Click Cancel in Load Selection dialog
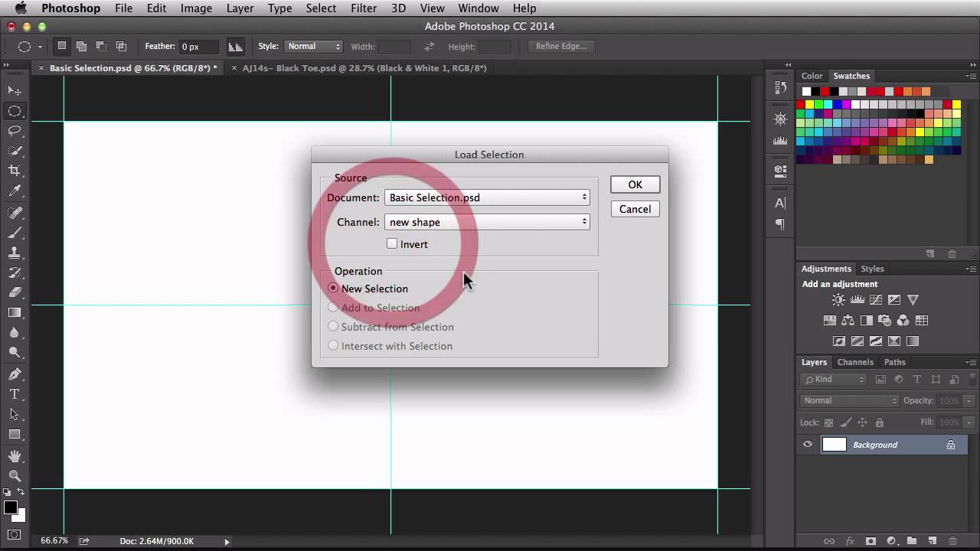The width and height of the screenshot is (980, 551). (635, 209)
